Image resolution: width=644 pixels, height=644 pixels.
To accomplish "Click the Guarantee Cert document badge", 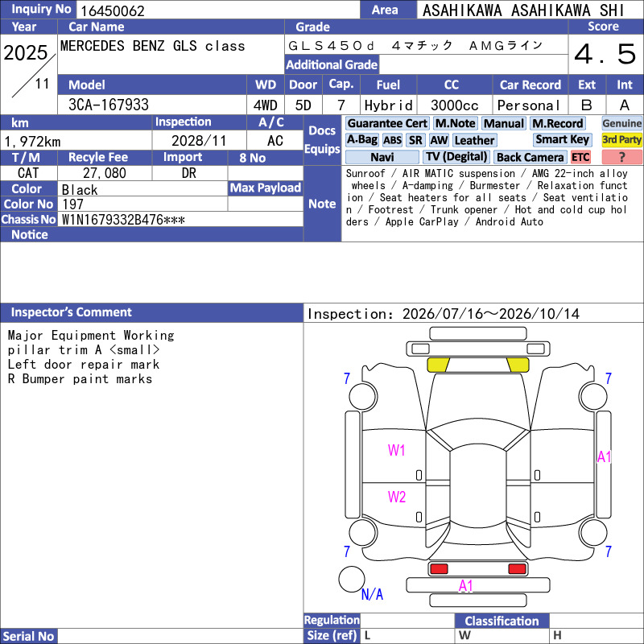I will tap(387, 123).
